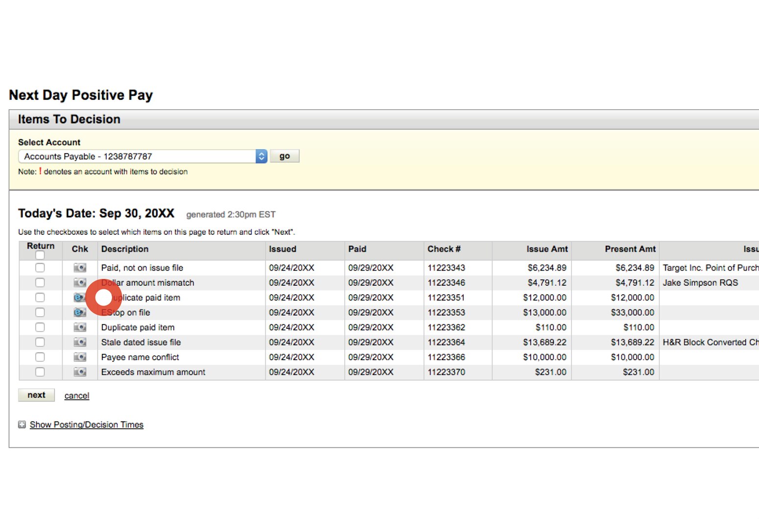The height and width of the screenshot is (532, 759).
Task: Click the plus icon beside Show Posting/Decision Times
Action: click(x=22, y=424)
